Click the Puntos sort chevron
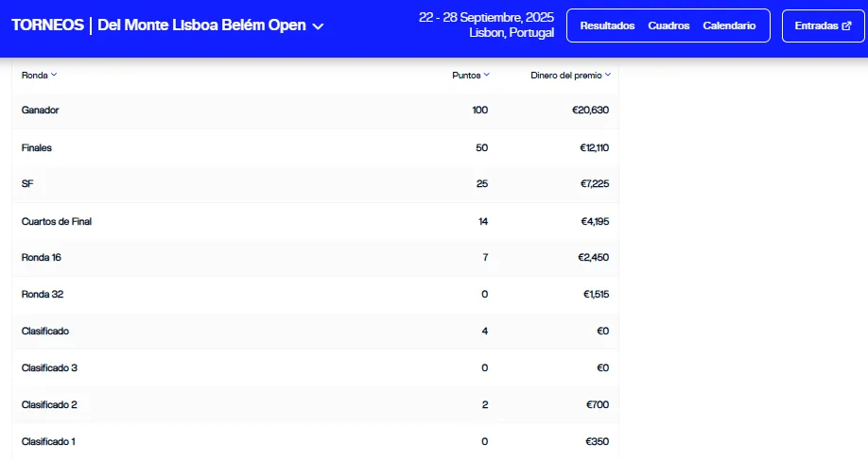Viewport: 868px width, 460px height. 486,75
